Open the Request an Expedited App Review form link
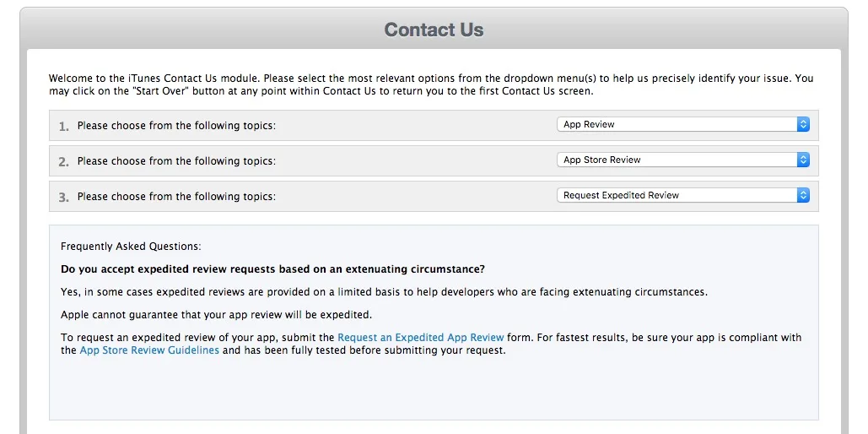Image resolution: width=868 pixels, height=434 pixels. (421, 338)
